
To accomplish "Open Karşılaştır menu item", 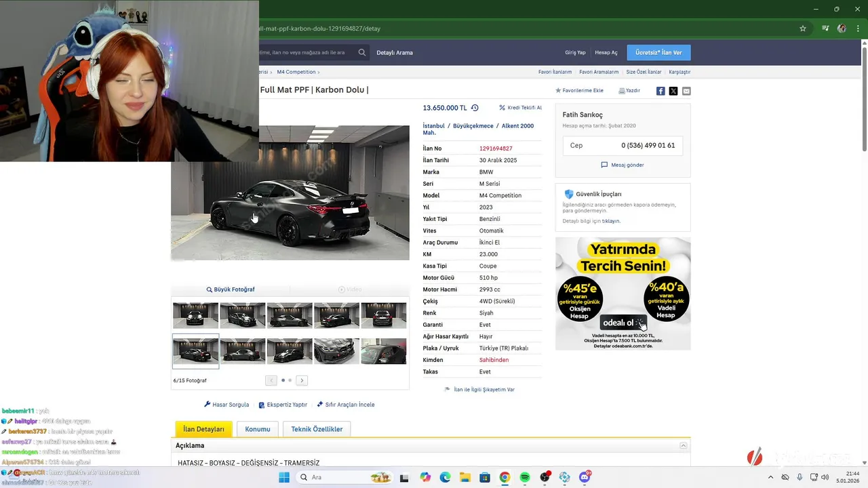I will point(679,72).
